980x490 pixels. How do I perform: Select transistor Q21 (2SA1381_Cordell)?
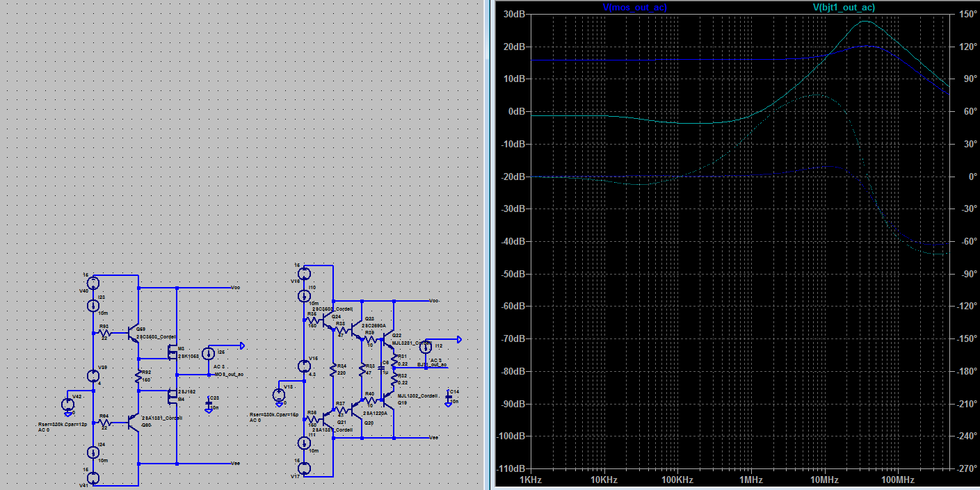coord(328,419)
